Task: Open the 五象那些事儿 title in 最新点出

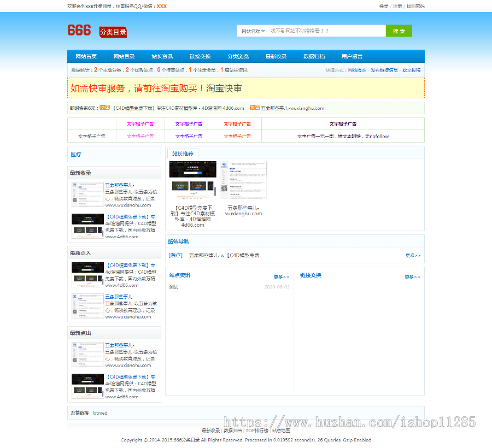Action: point(120,345)
